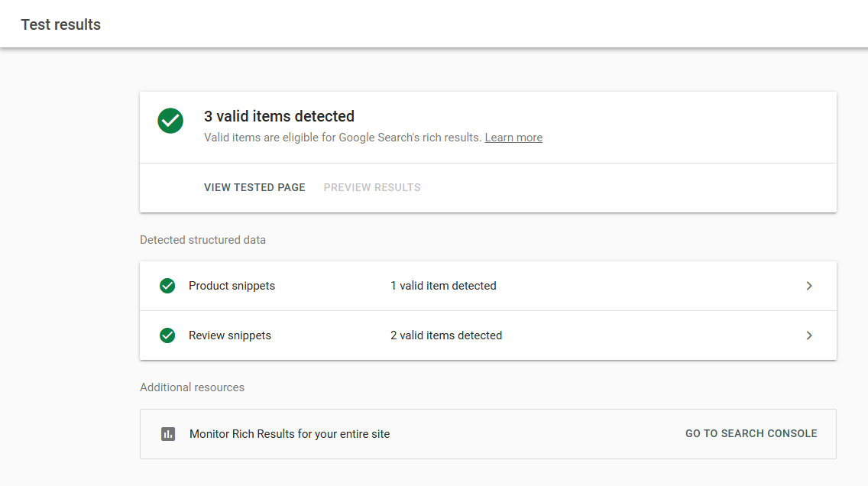Image resolution: width=868 pixels, height=486 pixels.
Task: Click the PREVIEW RESULTS button
Action: [x=372, y=187]
